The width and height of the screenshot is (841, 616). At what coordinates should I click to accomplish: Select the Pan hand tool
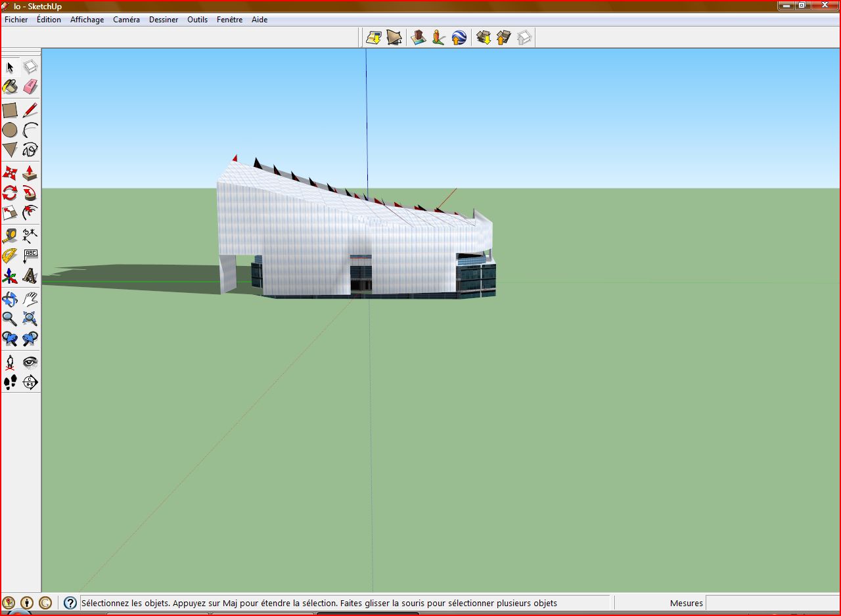pos(30,299)
